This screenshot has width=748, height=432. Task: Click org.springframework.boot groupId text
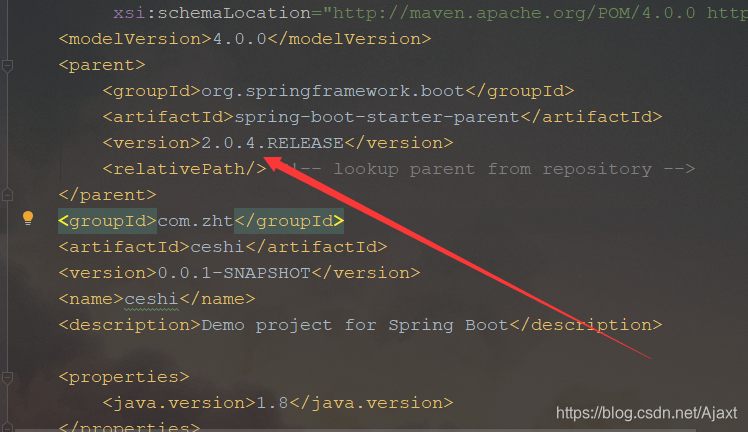coord(332,91)
